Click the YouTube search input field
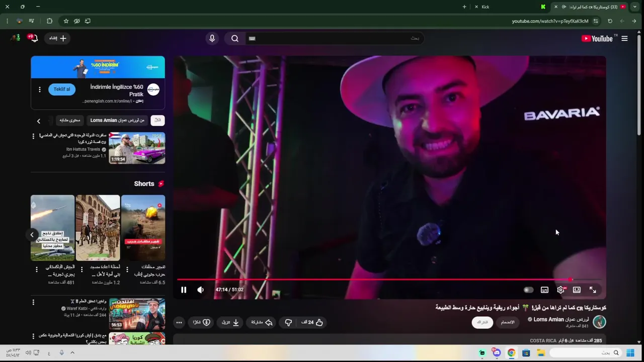 (334, 38)
